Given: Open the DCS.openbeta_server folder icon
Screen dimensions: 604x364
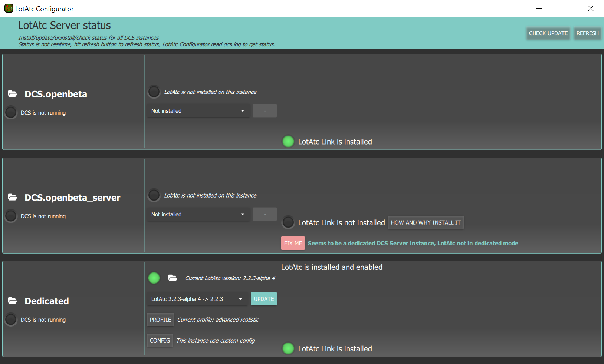Looking at the screenshot, I should click(13, 197).
